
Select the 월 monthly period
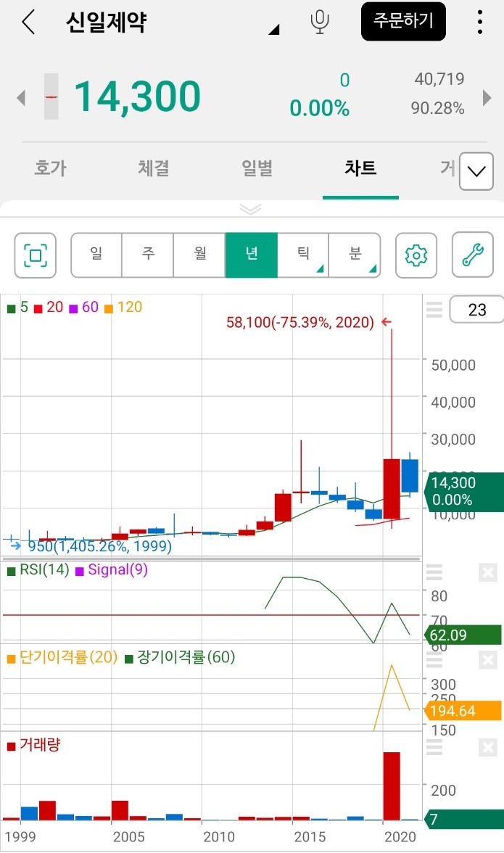[x=199, y=255]
